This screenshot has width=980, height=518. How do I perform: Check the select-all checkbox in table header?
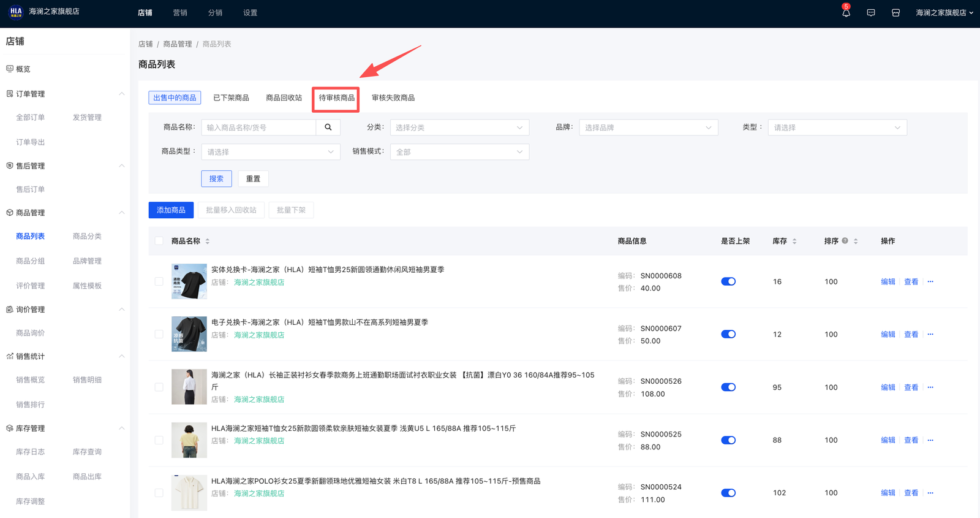tap(159, 242)
